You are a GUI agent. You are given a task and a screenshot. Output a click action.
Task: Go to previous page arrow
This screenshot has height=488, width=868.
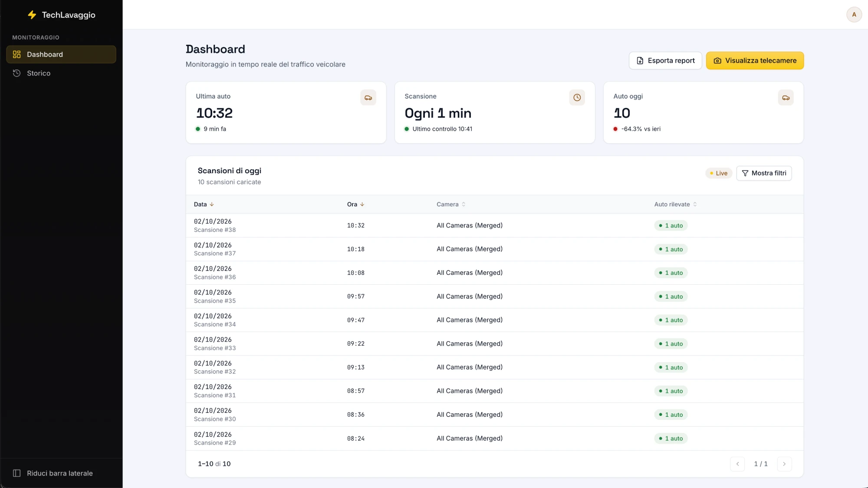[737, 464]
